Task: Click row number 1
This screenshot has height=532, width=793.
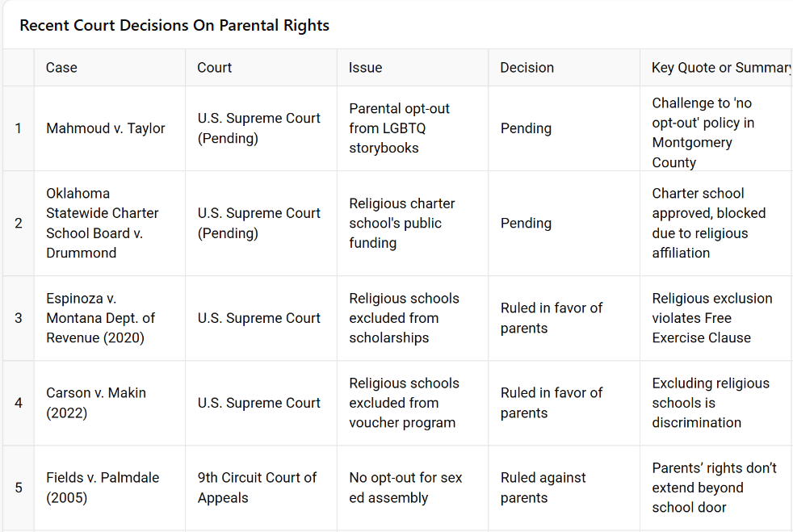Action: [19, 128]
